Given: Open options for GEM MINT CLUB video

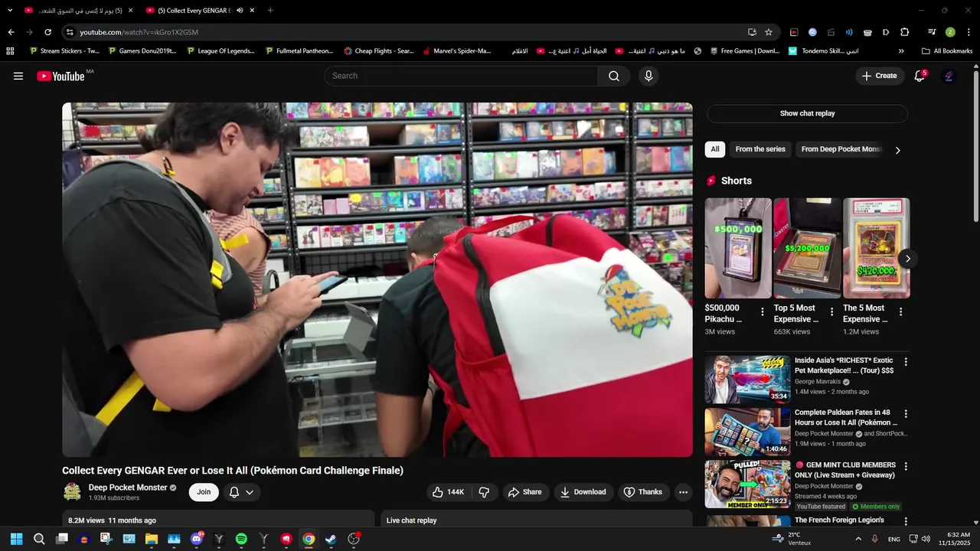Looking at the screenshot, I should (906, 466).
